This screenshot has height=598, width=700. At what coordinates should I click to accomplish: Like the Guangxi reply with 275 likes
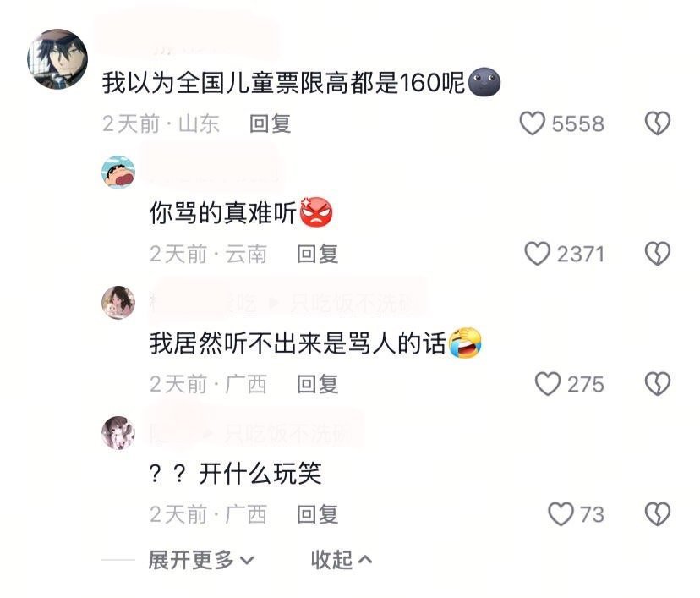pyautogui.click(x=548, y=384)
